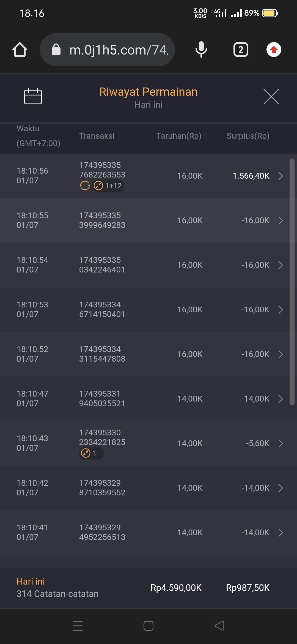Click the address bar URL m.0j1h5.com
The height and width of the screenshot is (644, 297).
[x=118, y=50]
